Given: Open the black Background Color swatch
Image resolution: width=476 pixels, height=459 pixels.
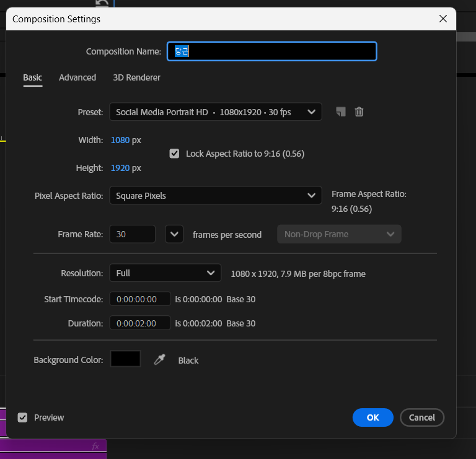Looking at the screenshot, I should coord(125,359).
